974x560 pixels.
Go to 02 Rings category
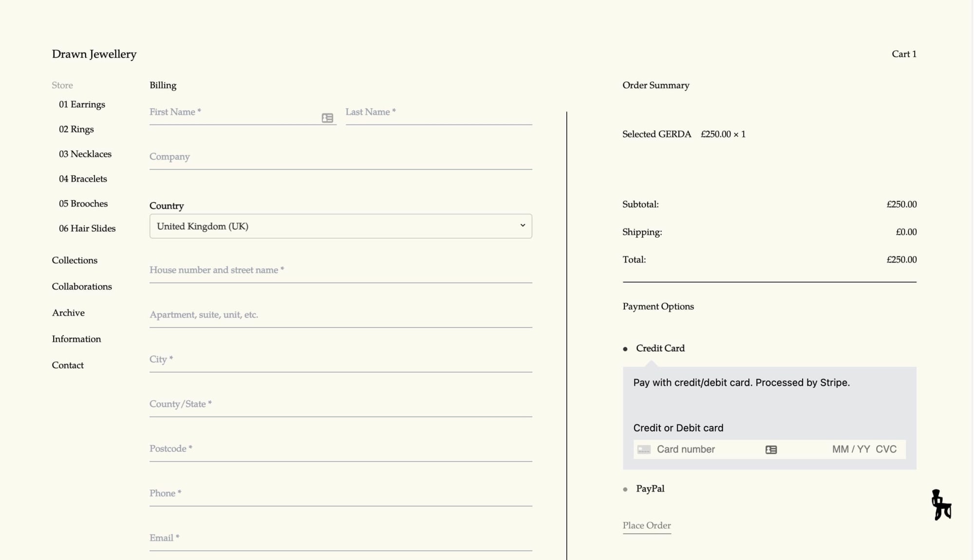(76, 129)
